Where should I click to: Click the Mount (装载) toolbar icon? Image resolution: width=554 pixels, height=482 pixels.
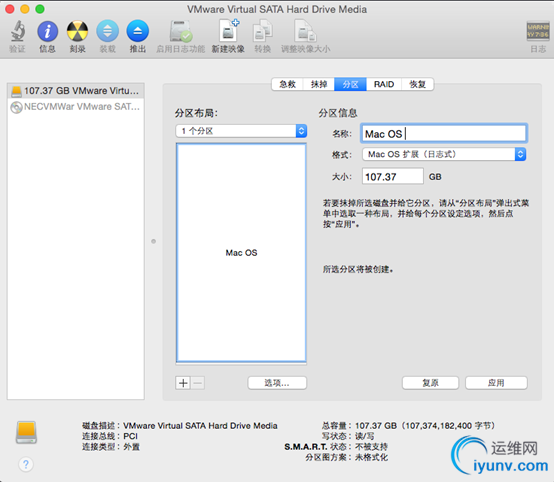coord(107,31)
